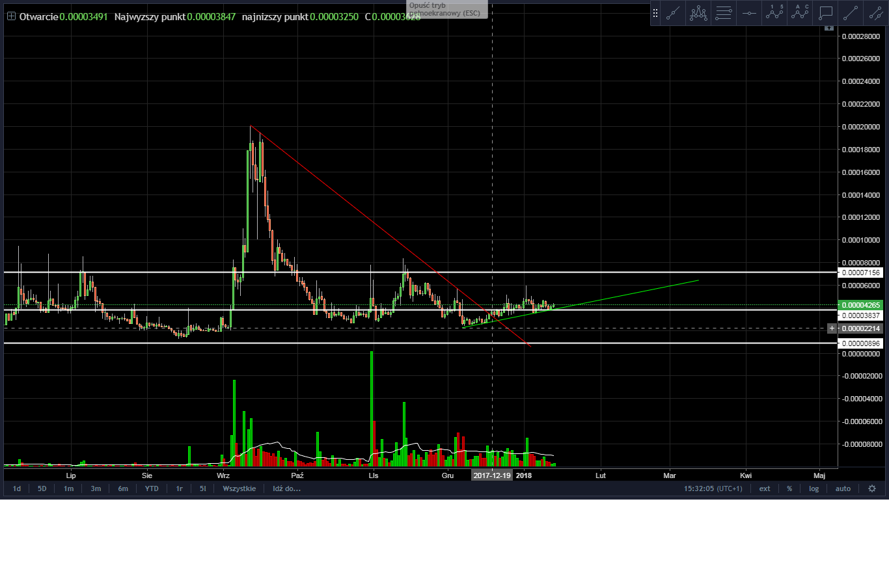Screen dimensions: 889x588
Task: Click the Gru month label
Action: pos(448,475)
